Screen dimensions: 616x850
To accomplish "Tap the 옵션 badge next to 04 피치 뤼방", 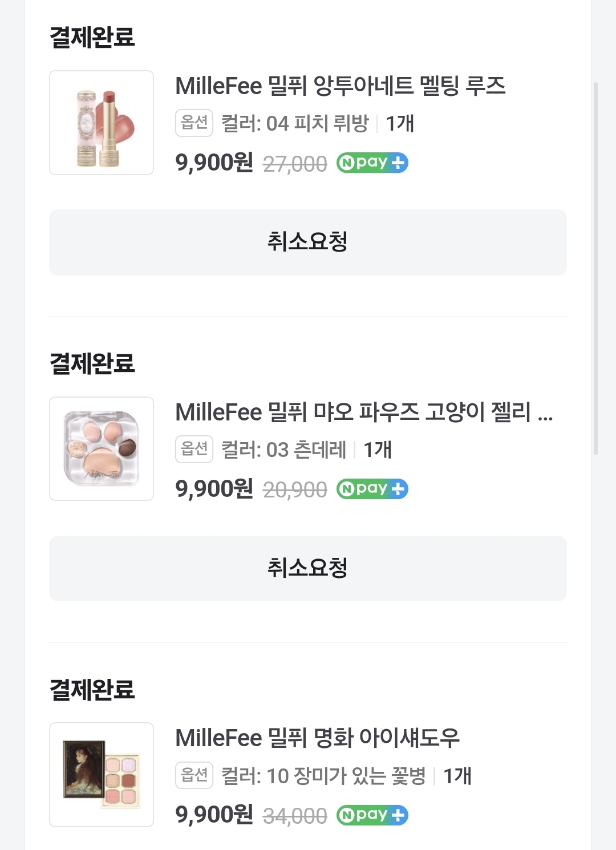I will [x=194, y=123].
